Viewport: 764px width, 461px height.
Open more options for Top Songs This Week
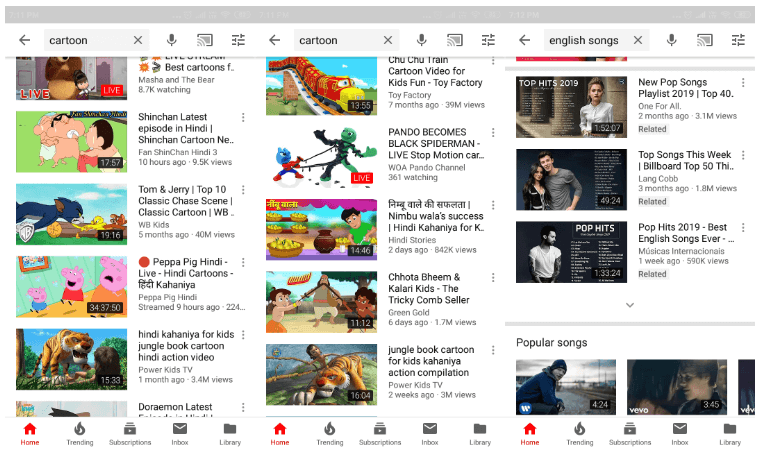pyautogui.click(x=743, y=155)
